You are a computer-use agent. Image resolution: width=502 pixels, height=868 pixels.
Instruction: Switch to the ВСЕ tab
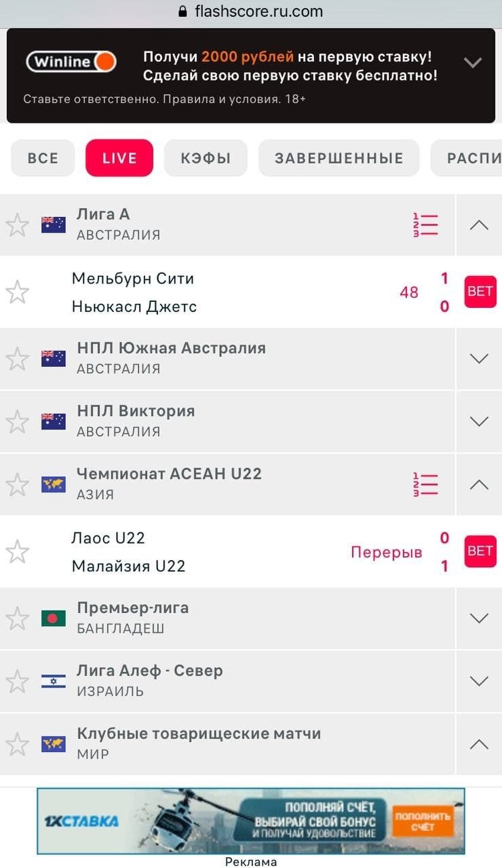[x=43, y=158]
